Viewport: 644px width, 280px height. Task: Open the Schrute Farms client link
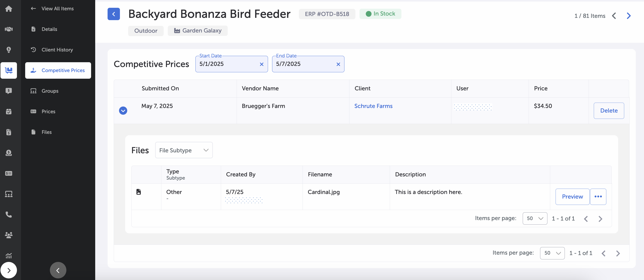(373, 106)
